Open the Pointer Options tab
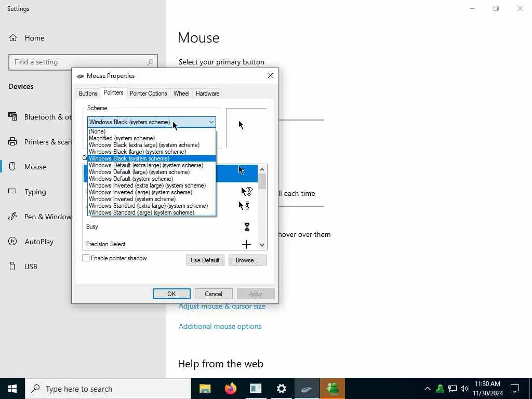532x399 pixels. tap(148, 94)
